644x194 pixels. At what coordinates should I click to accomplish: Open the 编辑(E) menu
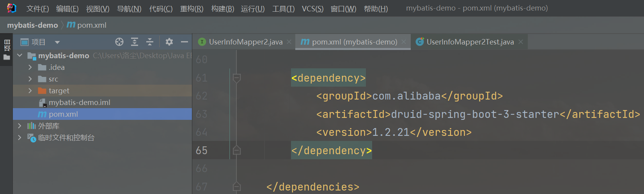(x=67, y=9)
